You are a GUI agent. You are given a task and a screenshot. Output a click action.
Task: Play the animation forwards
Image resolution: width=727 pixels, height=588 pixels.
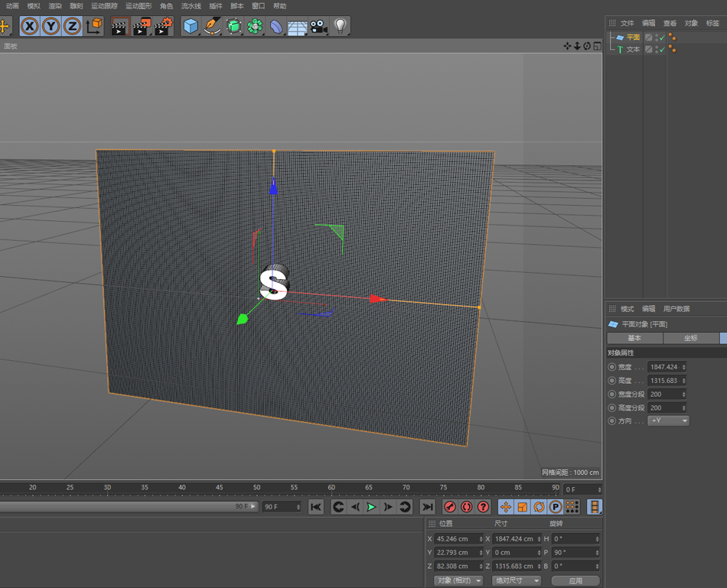pyautogui.click(x=371, y=507)
